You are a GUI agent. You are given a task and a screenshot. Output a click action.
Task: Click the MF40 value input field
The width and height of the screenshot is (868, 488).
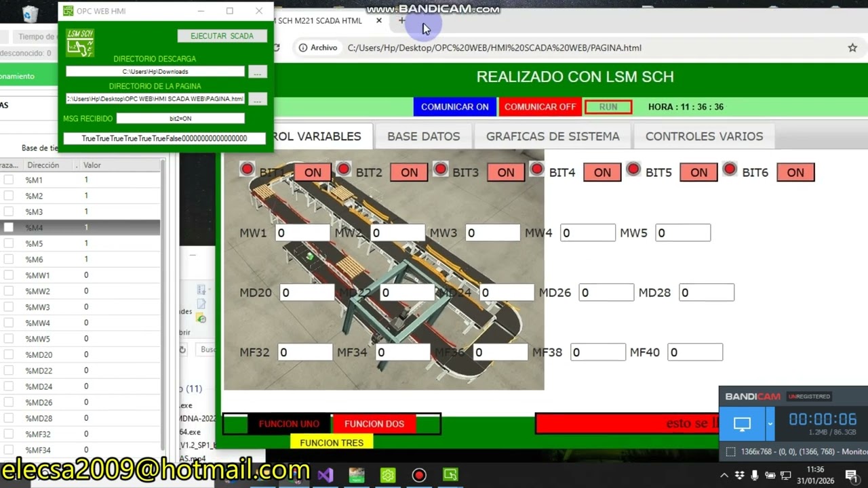(695, 352)
